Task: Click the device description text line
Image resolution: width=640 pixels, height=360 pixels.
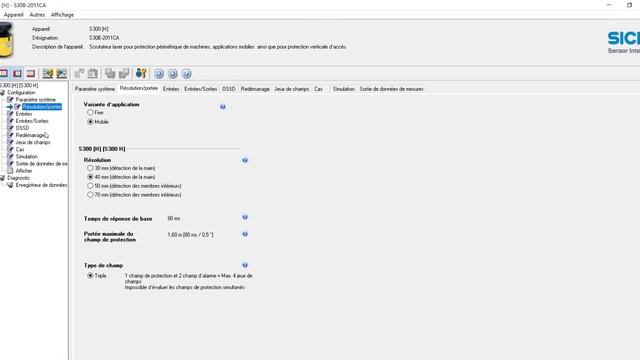Action: (218, 47)
